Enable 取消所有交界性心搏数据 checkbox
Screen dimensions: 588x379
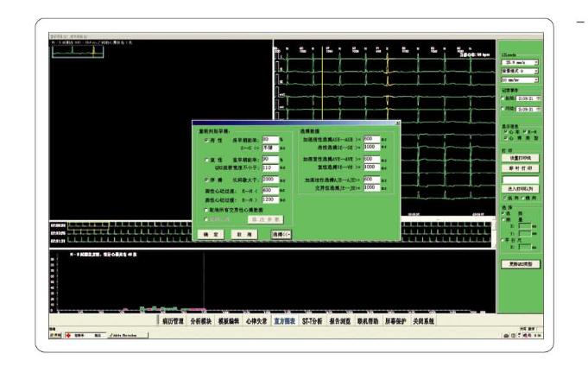pyautogui.click(x=206, y=210)
